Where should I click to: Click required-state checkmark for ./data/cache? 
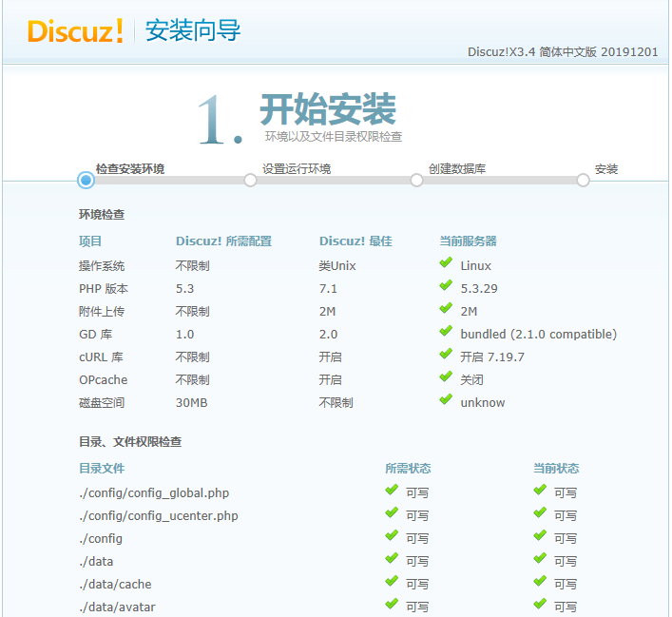[392, 581]
